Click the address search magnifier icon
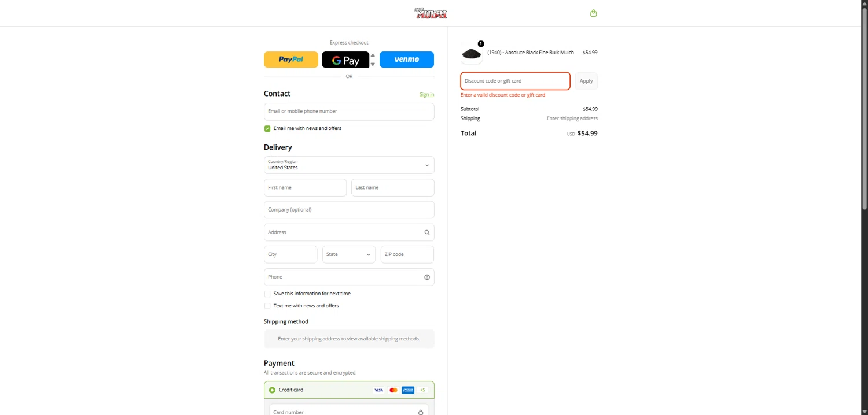This screenshot has width=868, height=415. (427, 232)
